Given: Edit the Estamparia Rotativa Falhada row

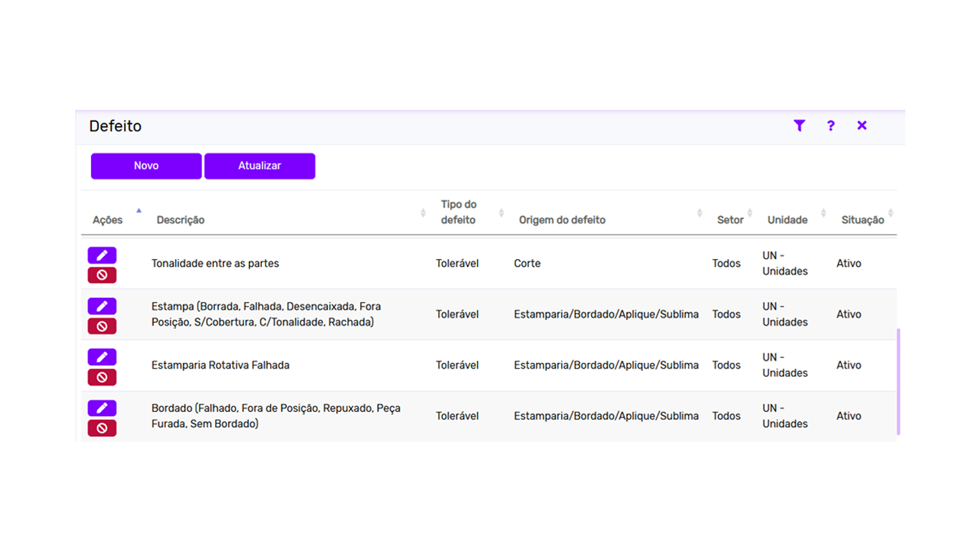Looking at the screenshot, I should point(102,357).
